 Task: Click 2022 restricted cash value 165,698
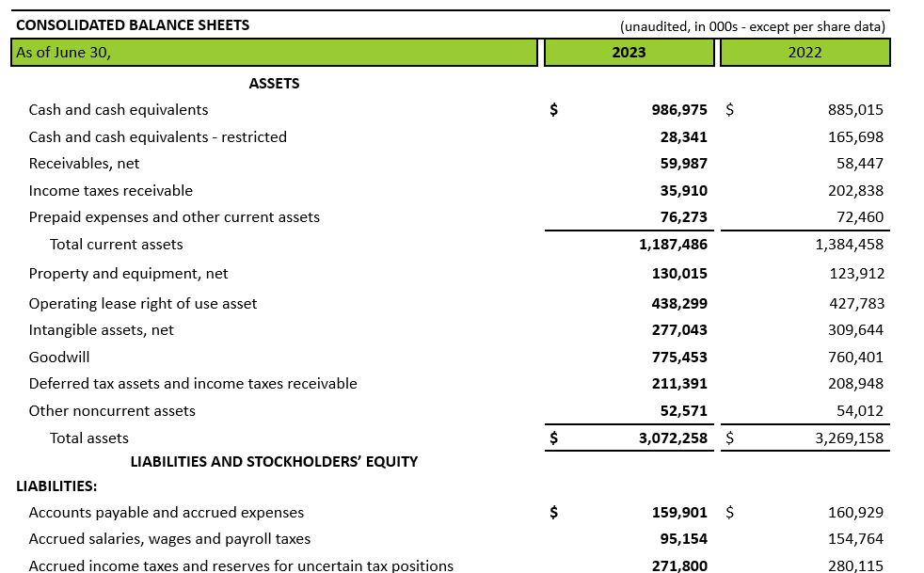[x=855, y=137]
